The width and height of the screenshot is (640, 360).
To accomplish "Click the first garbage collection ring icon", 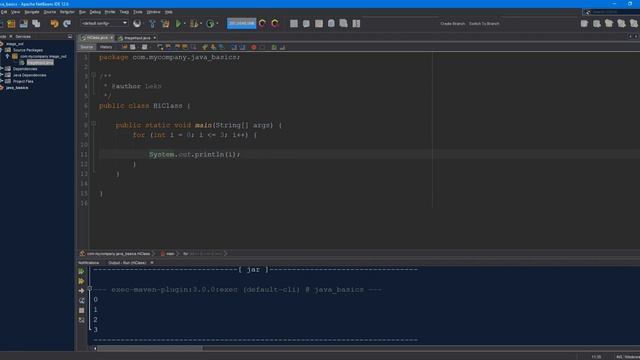I will click(x=262, y=24).
